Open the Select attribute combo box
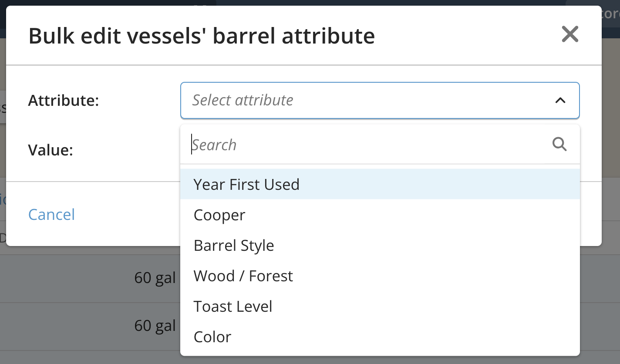The width and height of the screenshot is (620, 364). [x=380, y=101]
